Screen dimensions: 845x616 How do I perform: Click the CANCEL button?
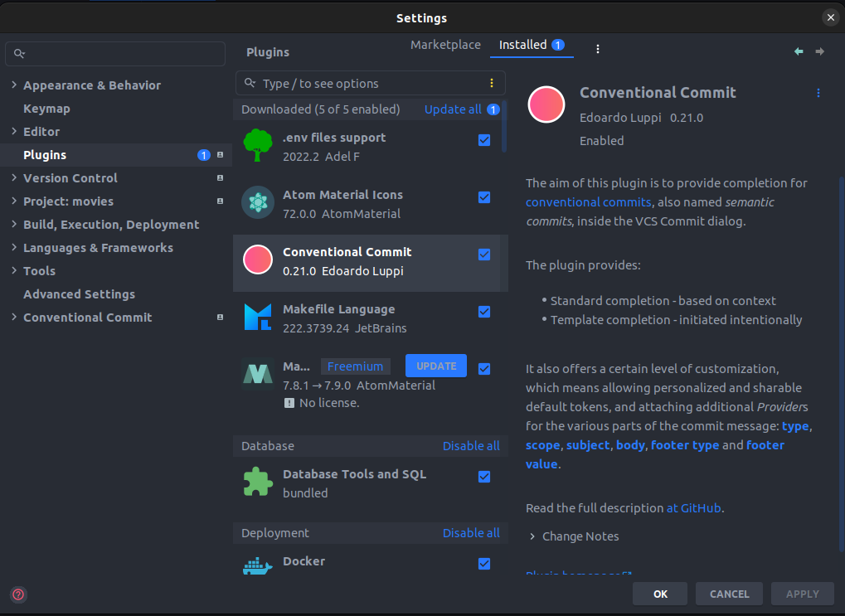pyautogui.click(x=729, y=594)
